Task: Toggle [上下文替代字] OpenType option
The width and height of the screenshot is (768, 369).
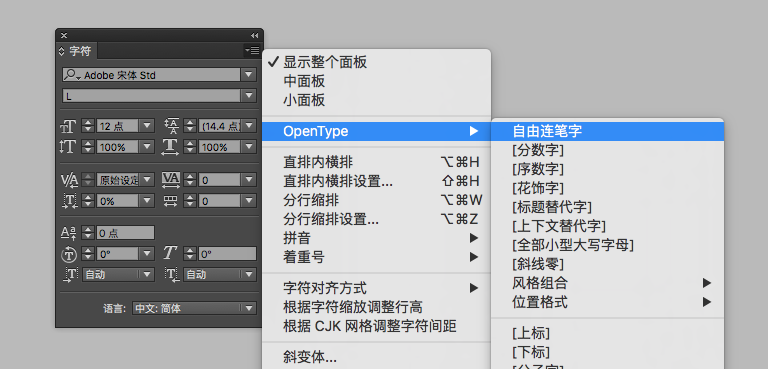Action: click(x=607, y=226)
